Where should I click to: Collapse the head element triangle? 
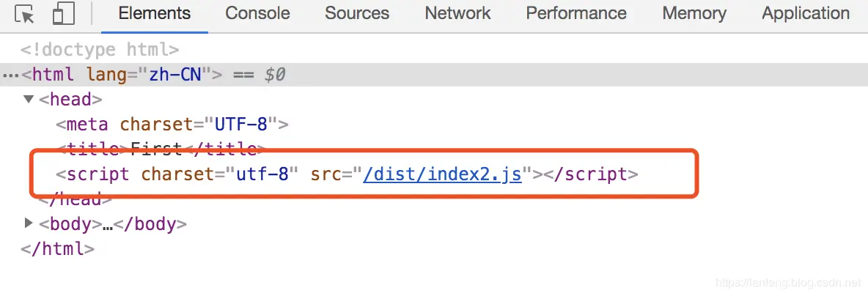[x=29, y=100]
